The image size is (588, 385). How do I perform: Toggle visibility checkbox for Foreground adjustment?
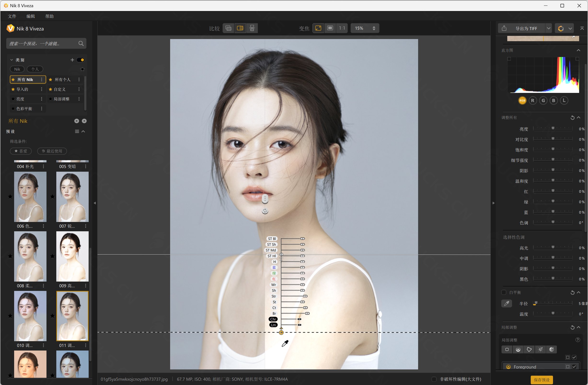[x=574, y=367]
